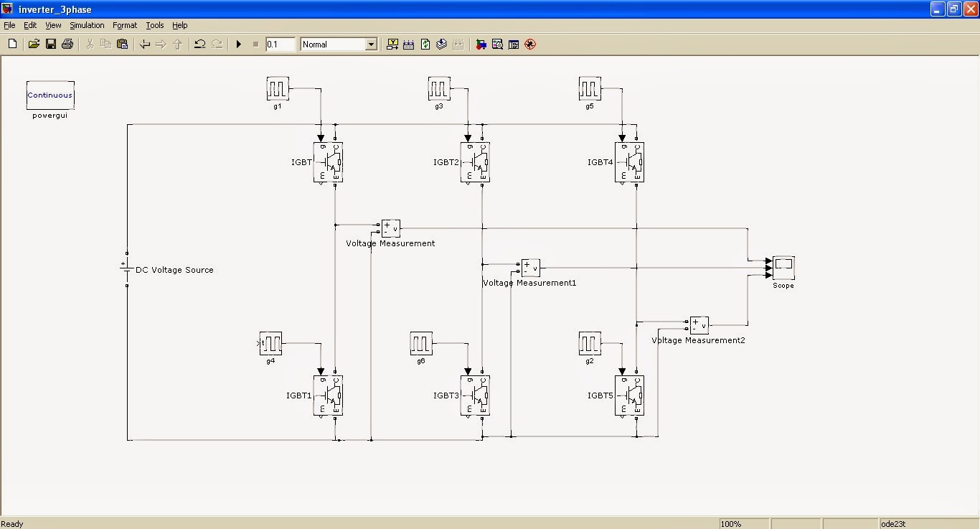Print the model using the printer icon
This screenshot has height=529, width=980.
pyautogui.click(x=67, y=45)
